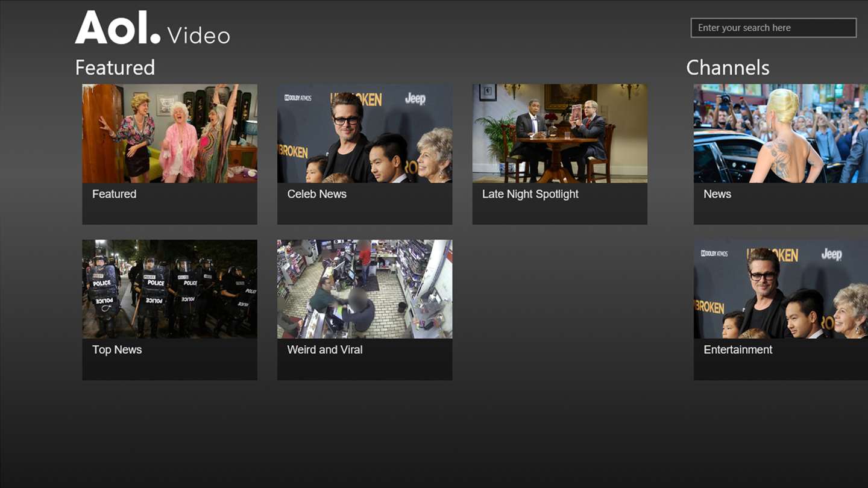This screenshot has height=488, width=868.
Task: Open the Featured tile thumbnail with dancing women
Action: [x=170, y=133]
